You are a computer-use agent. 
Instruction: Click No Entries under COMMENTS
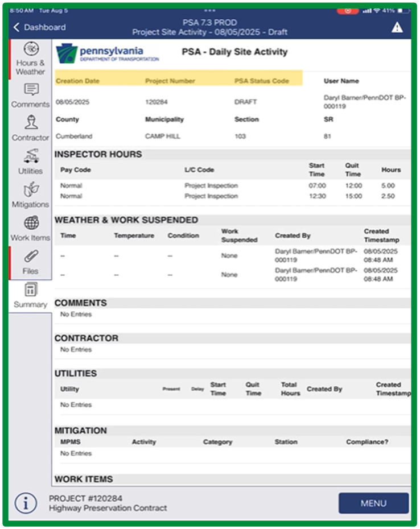coord(76,315)
